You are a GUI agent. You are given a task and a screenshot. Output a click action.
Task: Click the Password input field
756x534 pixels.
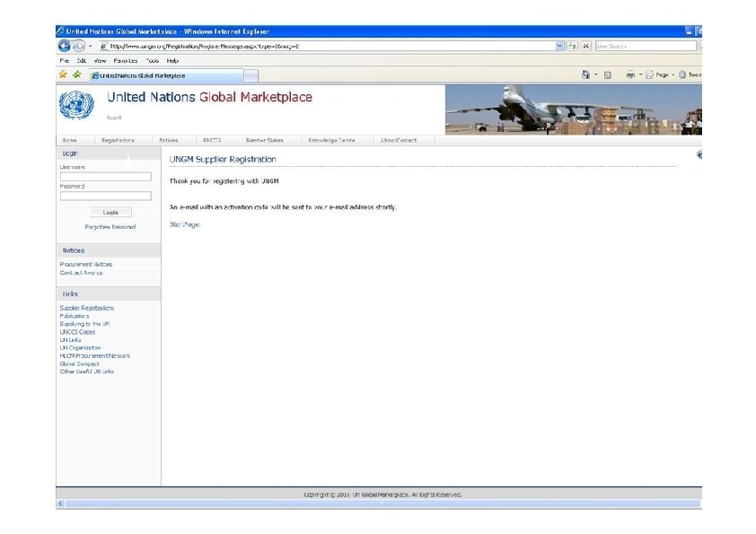click(x=106, y=197)
